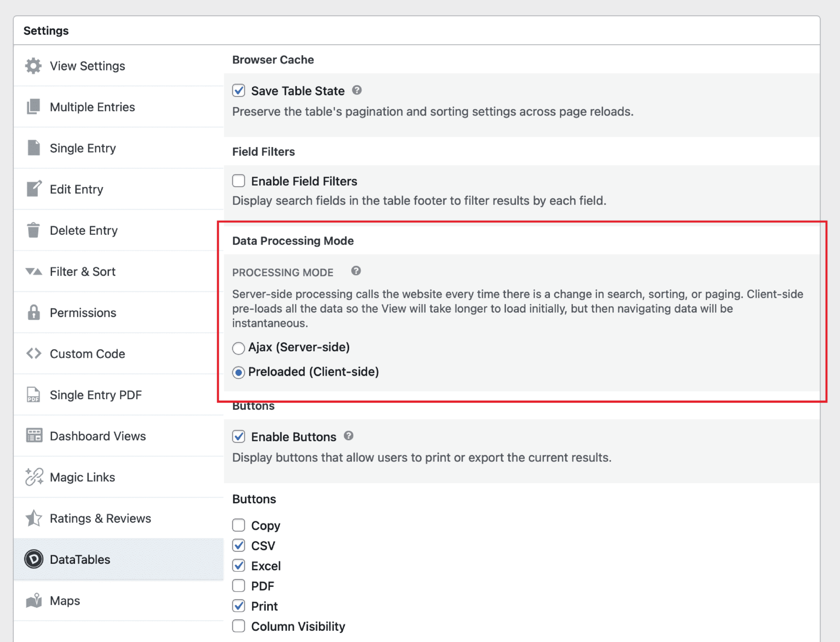This screenshot has height=642, width=840.
Task: Select the Preloaded (Client-side) processing mode
Action: point(238,372)
